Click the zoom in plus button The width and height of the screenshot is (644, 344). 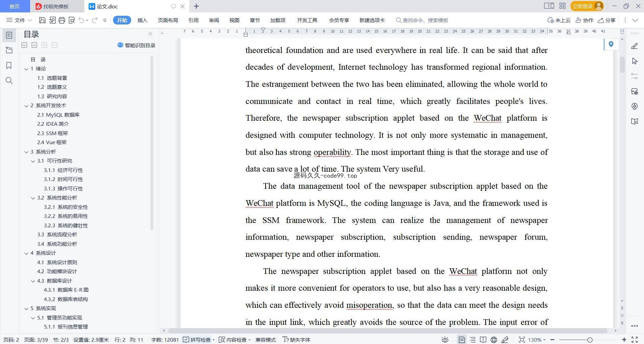click(624, 340)
